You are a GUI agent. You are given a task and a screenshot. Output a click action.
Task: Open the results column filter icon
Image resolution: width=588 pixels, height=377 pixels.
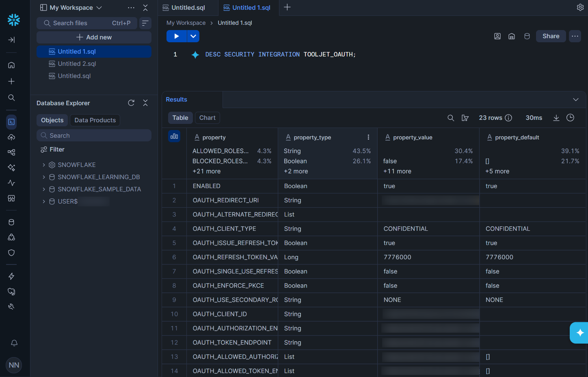pos(465,118)
